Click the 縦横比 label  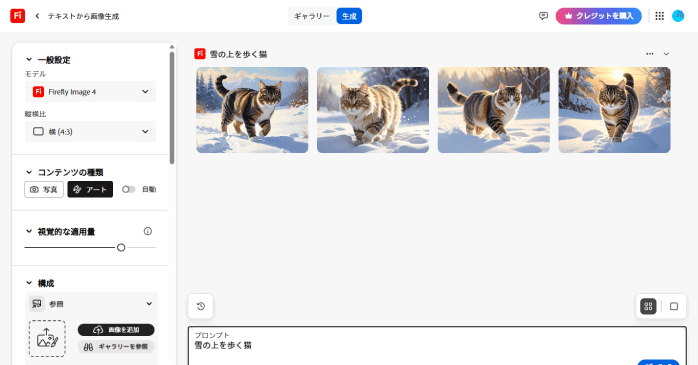[36, 114]
